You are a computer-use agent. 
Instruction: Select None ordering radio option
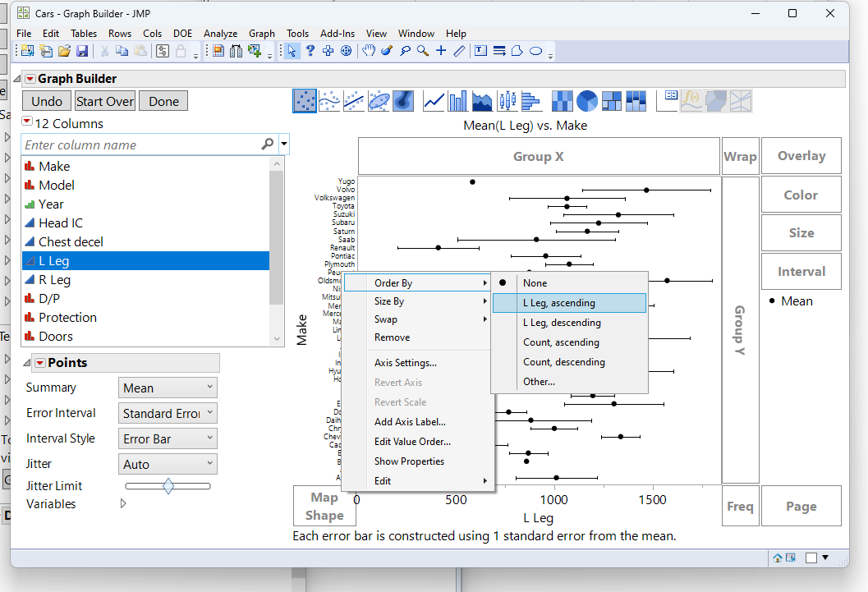(535, 283)
